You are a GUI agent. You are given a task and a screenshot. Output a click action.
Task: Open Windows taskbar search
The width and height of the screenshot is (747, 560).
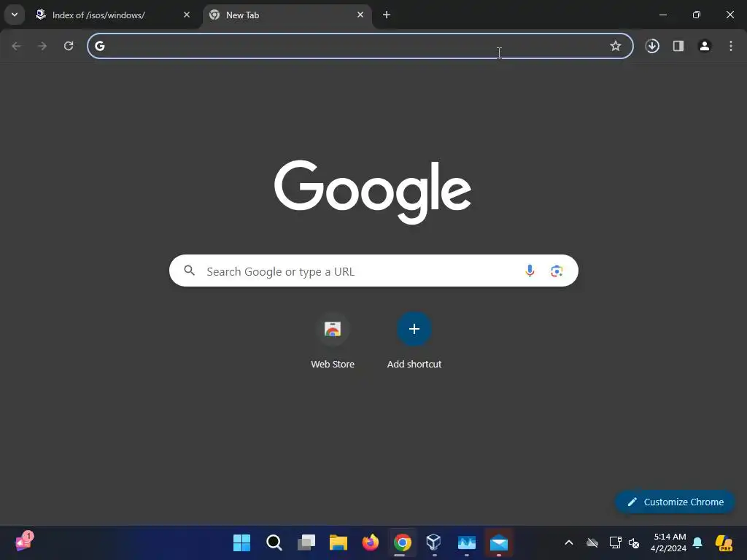pos(274,542)
